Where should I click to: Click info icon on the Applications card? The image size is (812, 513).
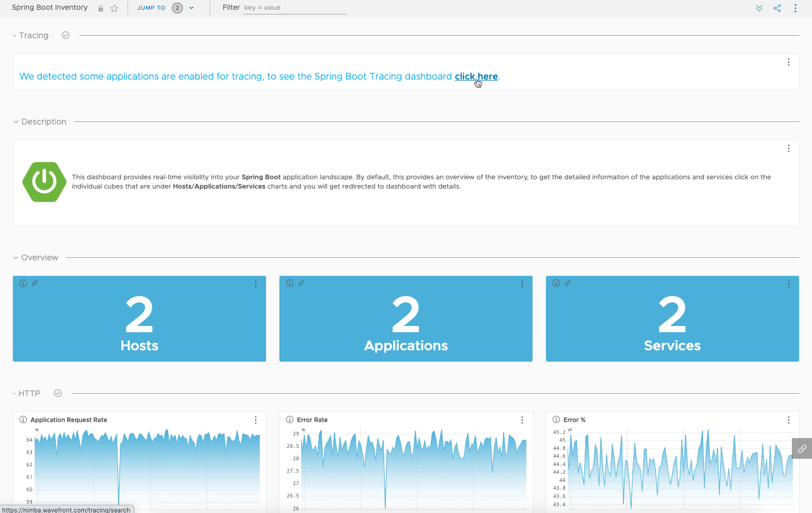coord(290,283)
